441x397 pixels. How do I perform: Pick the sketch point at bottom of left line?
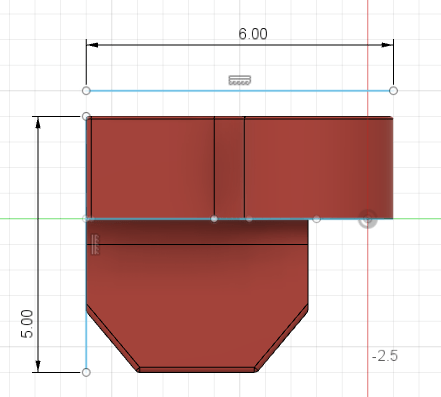86,372
